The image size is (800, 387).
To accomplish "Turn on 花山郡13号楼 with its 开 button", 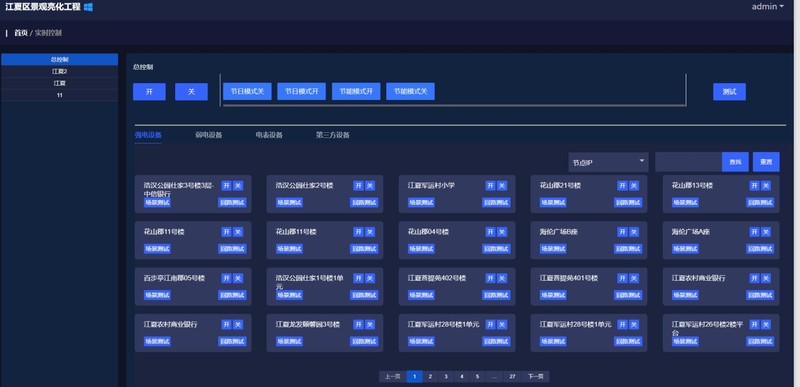I will click(x=754, y=186).
